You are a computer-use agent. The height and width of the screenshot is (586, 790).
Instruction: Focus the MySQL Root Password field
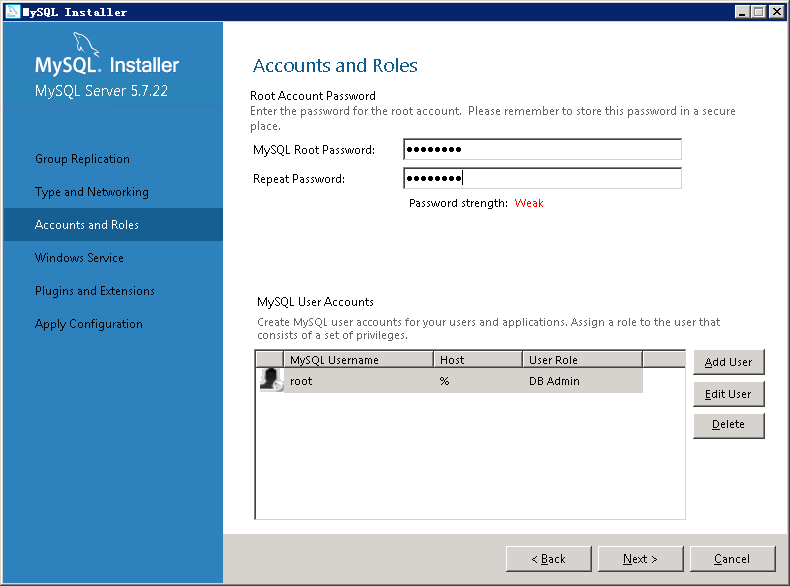[x=542, y=149]
